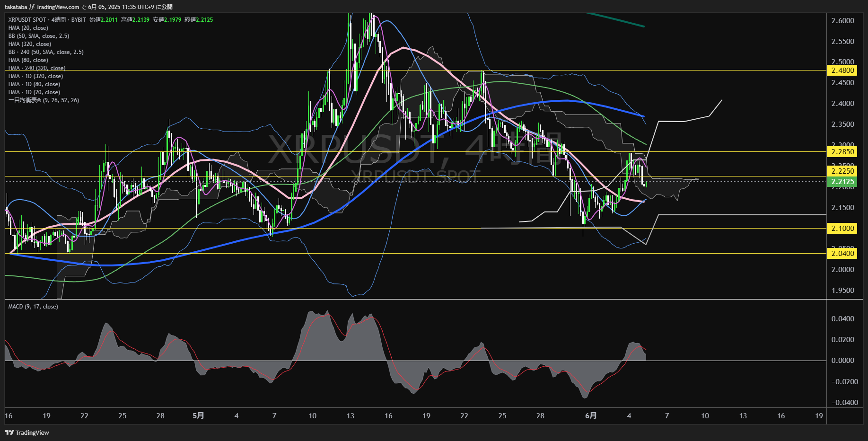Select the BB · 240 indicator legend
Screen dimensions: 868x441
coord(46,52)
